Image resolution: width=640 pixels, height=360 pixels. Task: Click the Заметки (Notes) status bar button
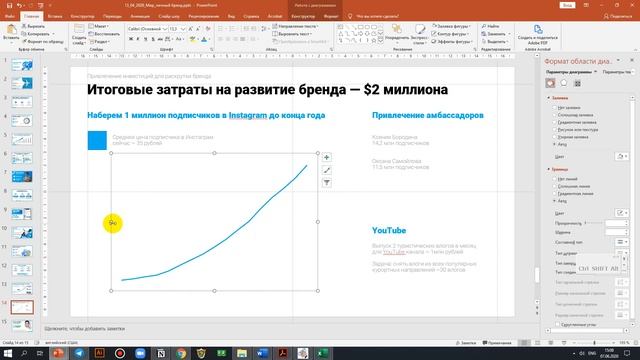[x=466, y=343]
